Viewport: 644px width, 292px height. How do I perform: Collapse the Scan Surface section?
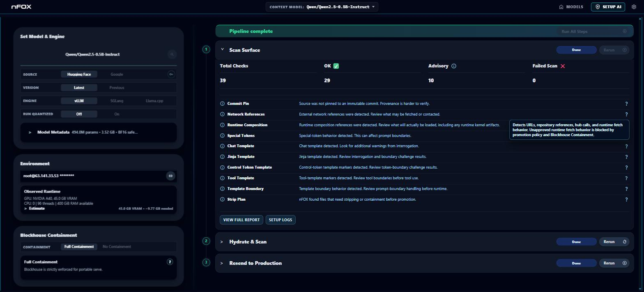click(x=222, y=50)
